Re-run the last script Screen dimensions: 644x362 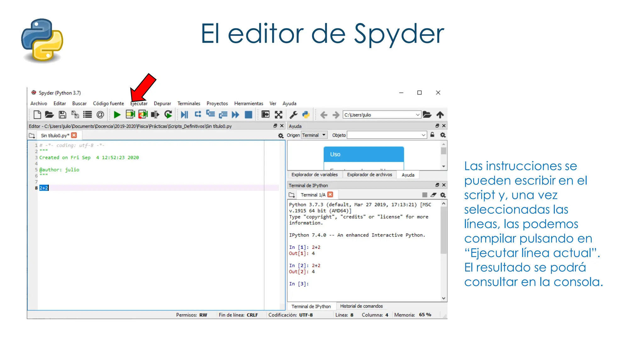coord(168,115)
